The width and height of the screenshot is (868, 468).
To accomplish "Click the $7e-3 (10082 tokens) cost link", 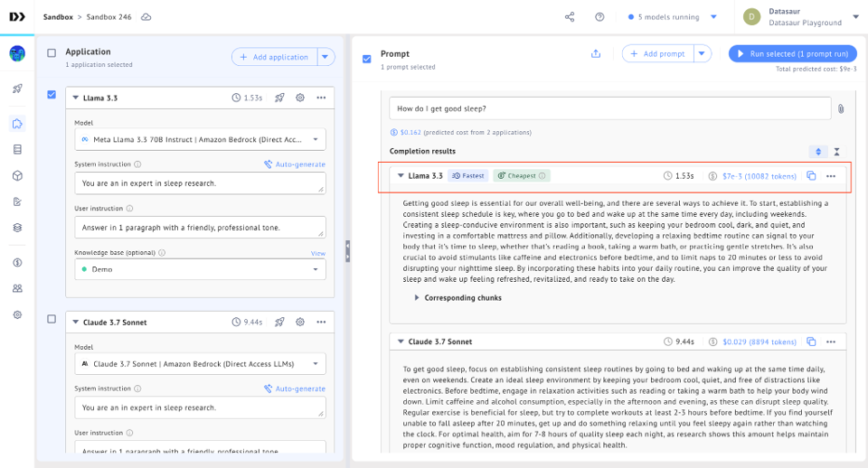I will click(759, 176).
